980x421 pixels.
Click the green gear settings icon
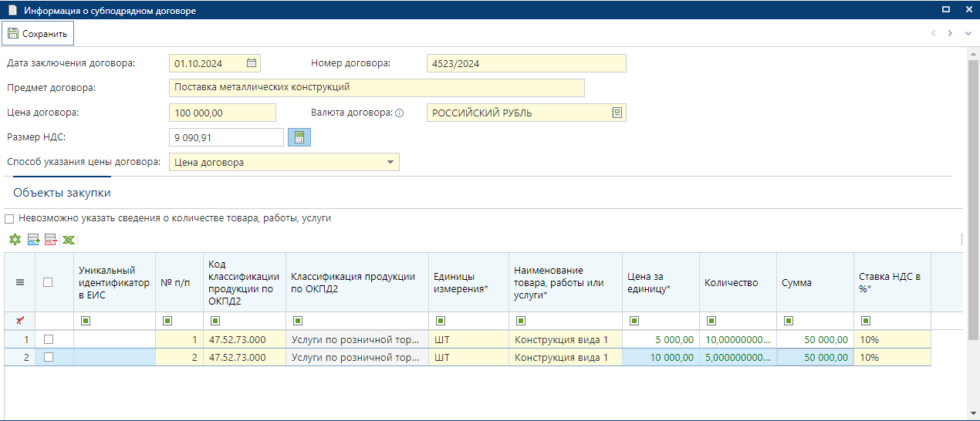pos(15,240)
